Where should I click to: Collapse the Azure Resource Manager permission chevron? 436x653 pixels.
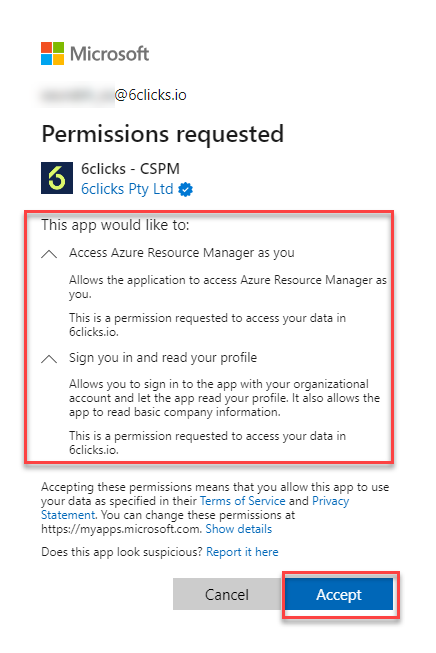point(49,254)
